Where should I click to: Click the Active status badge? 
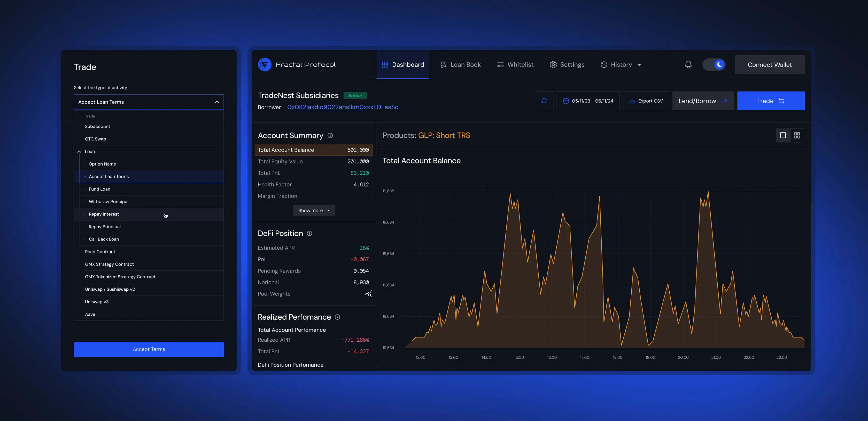click(x=355, y=95)
